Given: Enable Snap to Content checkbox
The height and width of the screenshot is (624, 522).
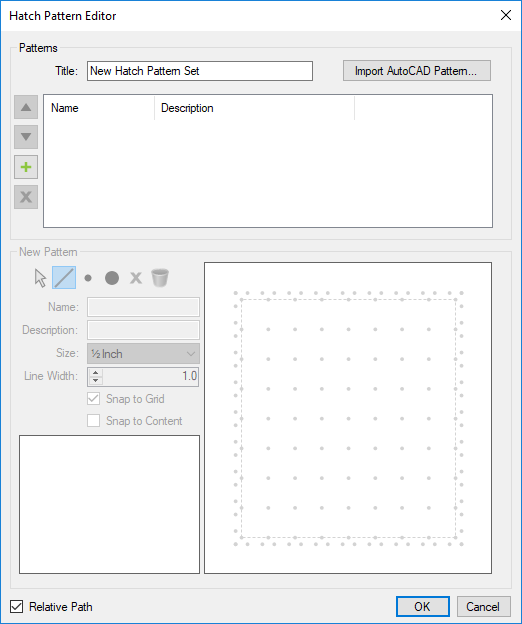Looking at the screenshot, I should pos(93,421).
